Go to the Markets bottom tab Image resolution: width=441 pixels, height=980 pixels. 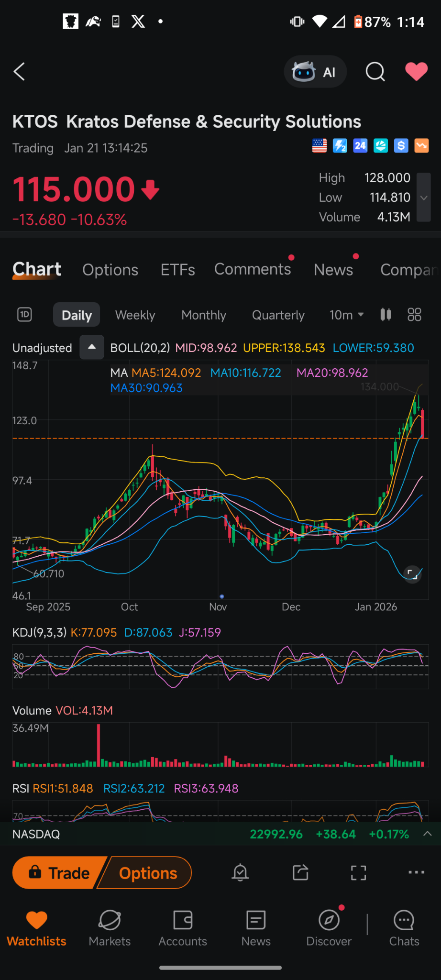click(110, 928)
